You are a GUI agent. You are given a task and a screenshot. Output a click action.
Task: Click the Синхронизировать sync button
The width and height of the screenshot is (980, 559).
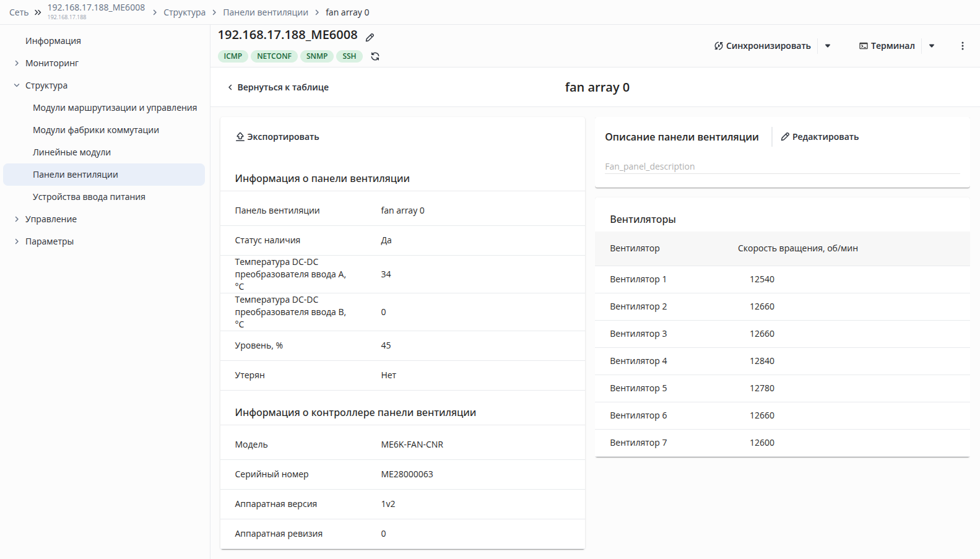762,46
